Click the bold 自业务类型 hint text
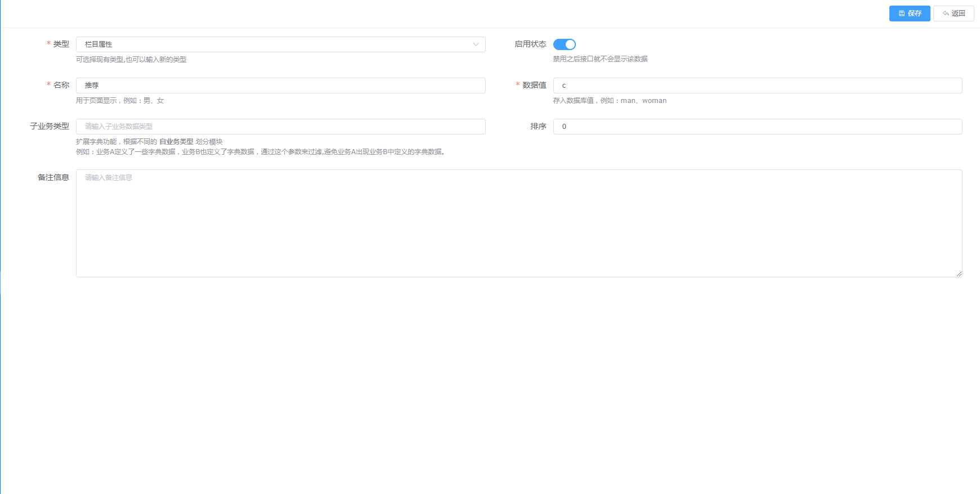Image resolution: width=980 pixels, height=494 pixels. coord(176,142)
